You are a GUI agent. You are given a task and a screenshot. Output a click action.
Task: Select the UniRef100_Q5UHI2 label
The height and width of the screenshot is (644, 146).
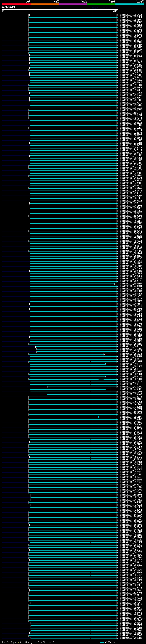(x=131, y=369)
